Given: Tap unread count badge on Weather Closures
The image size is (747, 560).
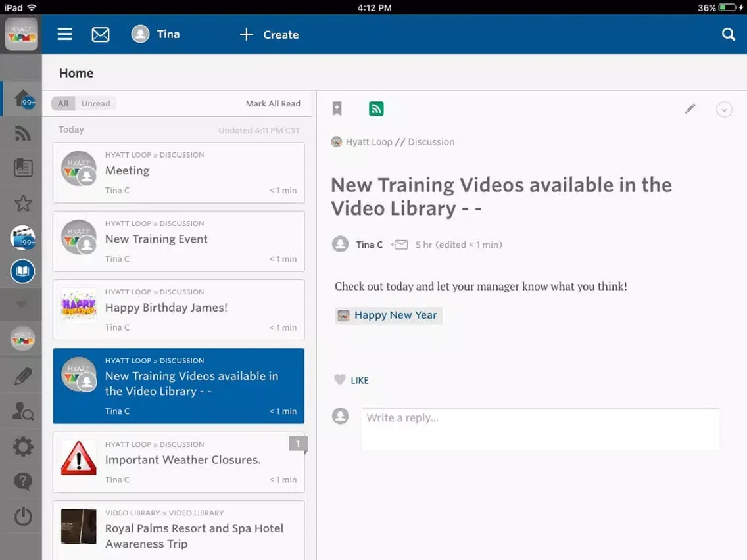Looking at the screenshot, I should [299, 444].
